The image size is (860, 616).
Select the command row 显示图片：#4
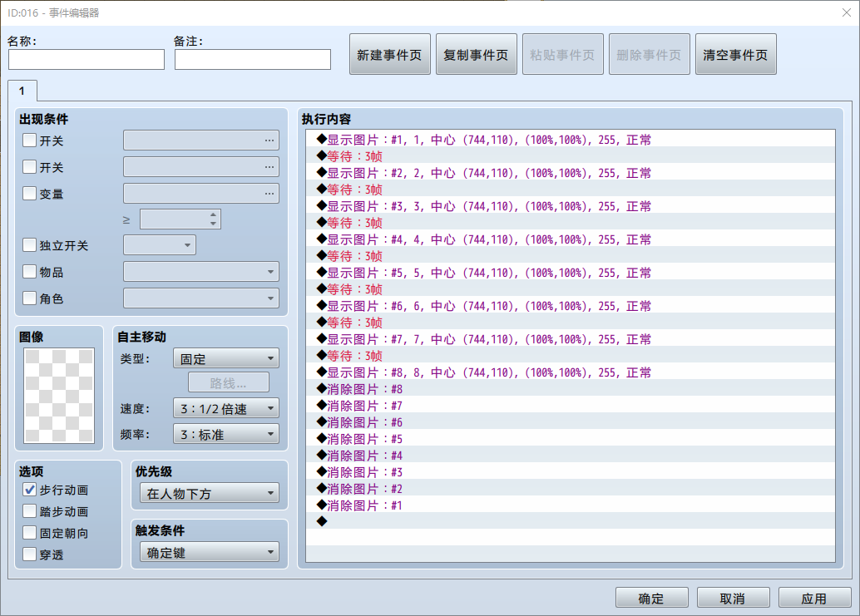tap(571, 239)
